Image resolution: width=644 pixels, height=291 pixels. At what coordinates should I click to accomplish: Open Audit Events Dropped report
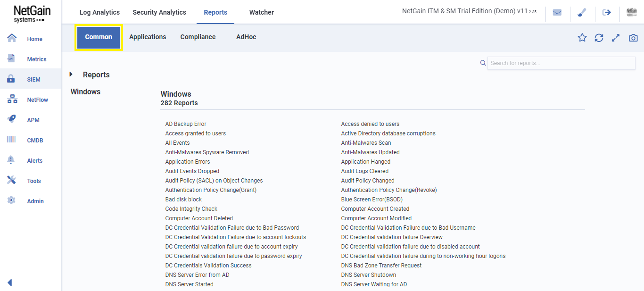point(192,171)
